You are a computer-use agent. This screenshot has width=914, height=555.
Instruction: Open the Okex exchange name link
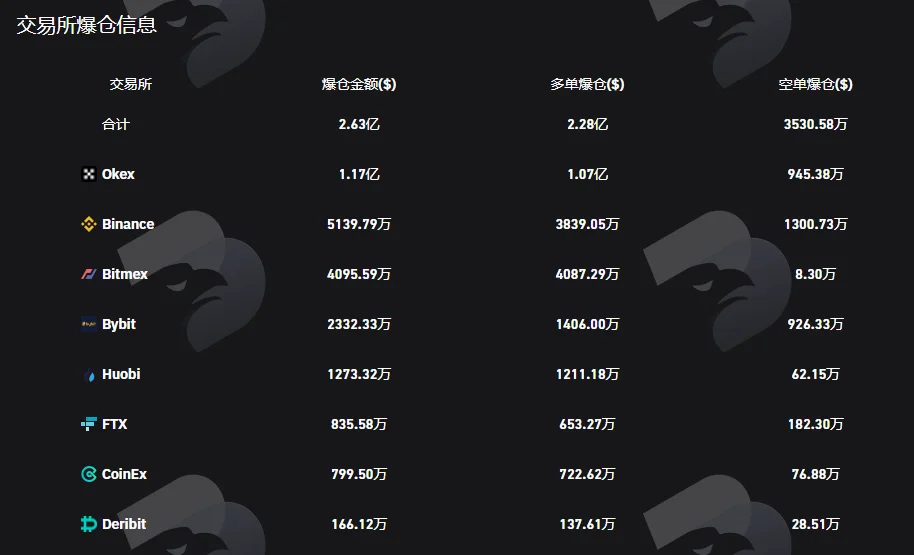point(118,174)
